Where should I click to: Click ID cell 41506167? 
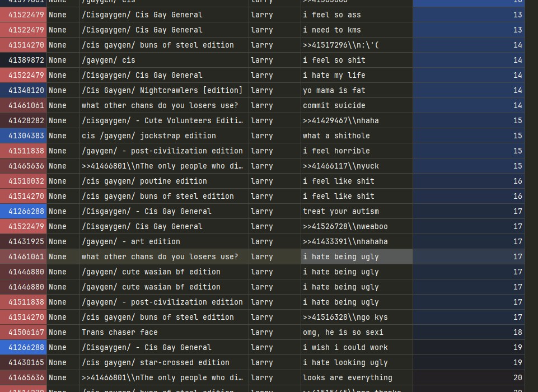point(24,332)
